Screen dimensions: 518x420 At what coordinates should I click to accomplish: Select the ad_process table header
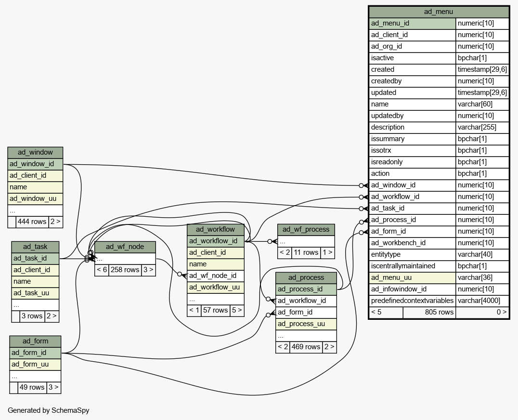coord(306,277)
